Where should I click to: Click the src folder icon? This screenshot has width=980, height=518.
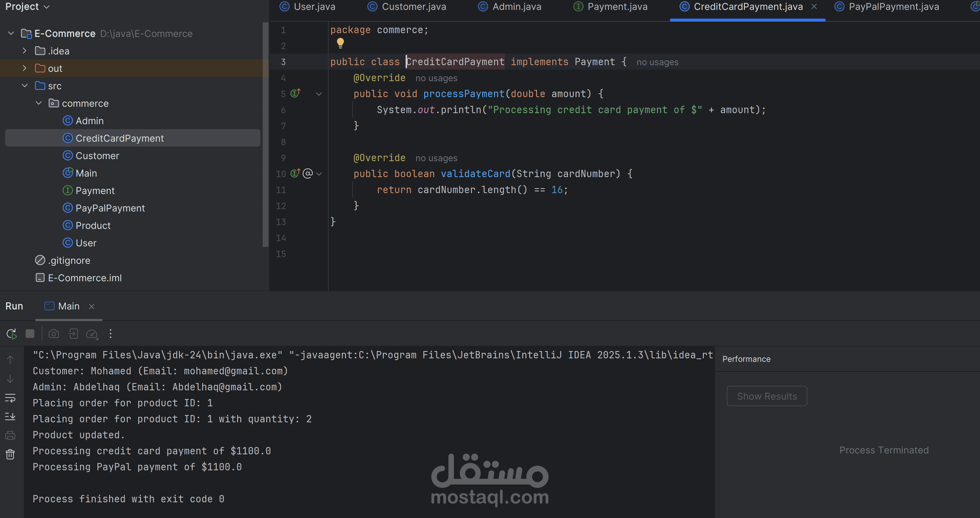[x=40, y=86]
